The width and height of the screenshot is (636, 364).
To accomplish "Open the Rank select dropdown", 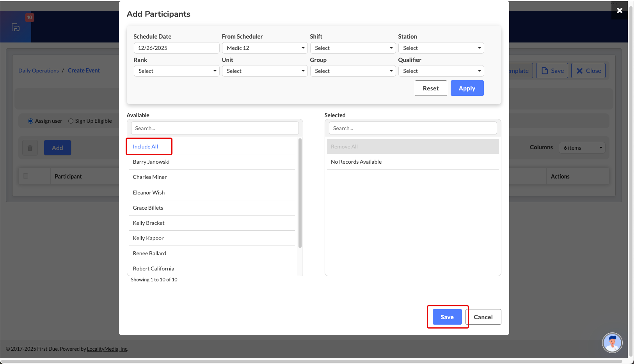I will coord(176,71).
